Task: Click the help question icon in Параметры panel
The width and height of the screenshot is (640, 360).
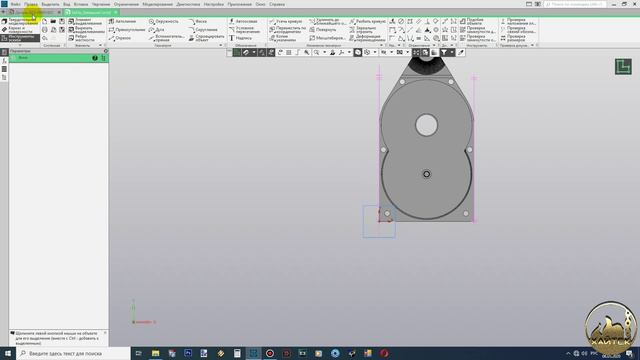Action: click(95, 58)
